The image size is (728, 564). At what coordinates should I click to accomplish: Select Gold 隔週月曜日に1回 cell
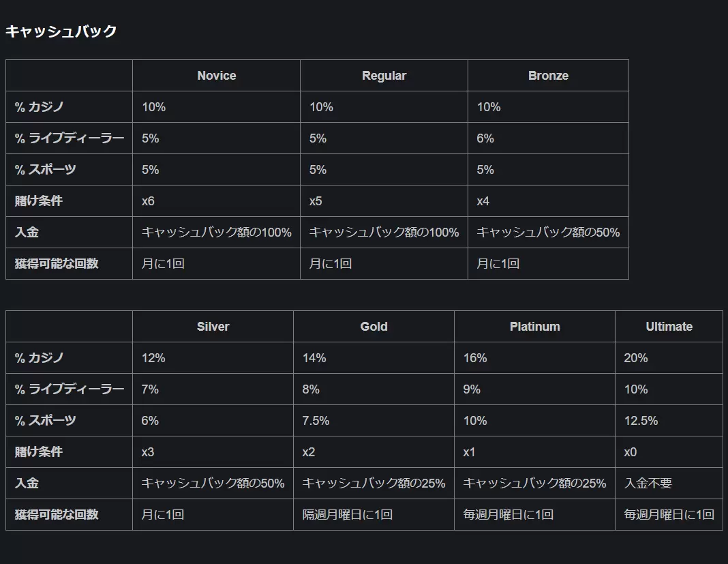click(374, 514)
